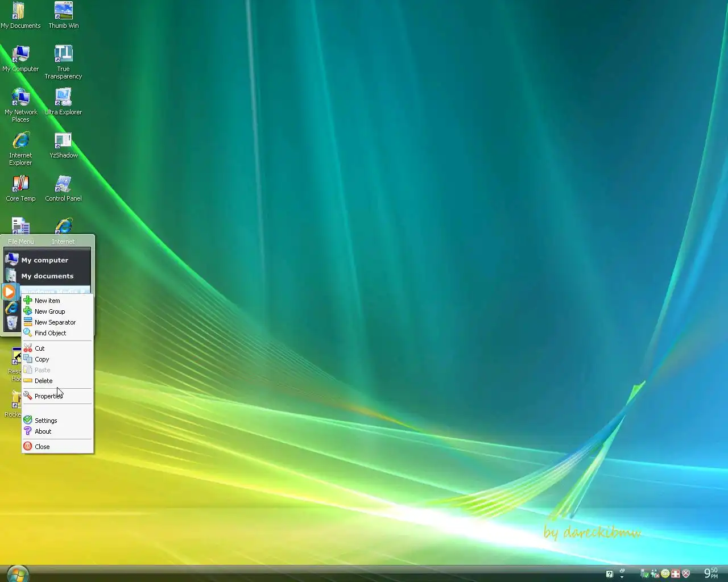The image size is (728, 582).
Task: Choose New Group in the context menu
Action: click(x=57, y=311)
